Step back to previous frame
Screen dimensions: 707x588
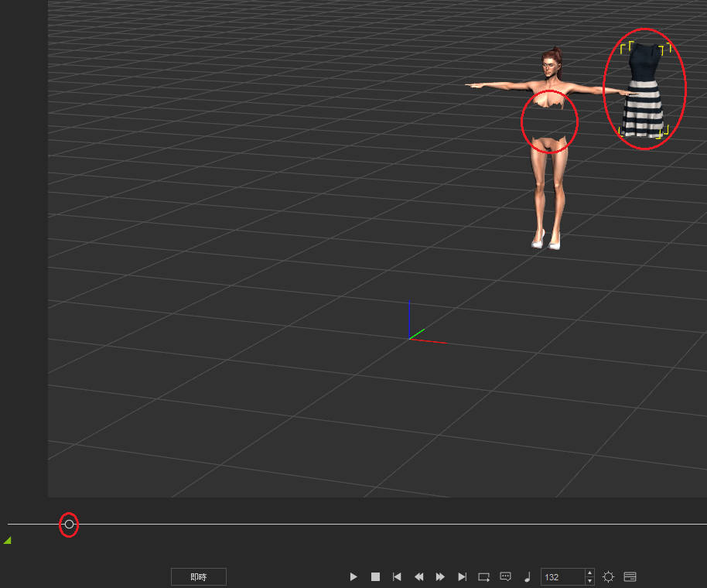(x=419, y=576)
